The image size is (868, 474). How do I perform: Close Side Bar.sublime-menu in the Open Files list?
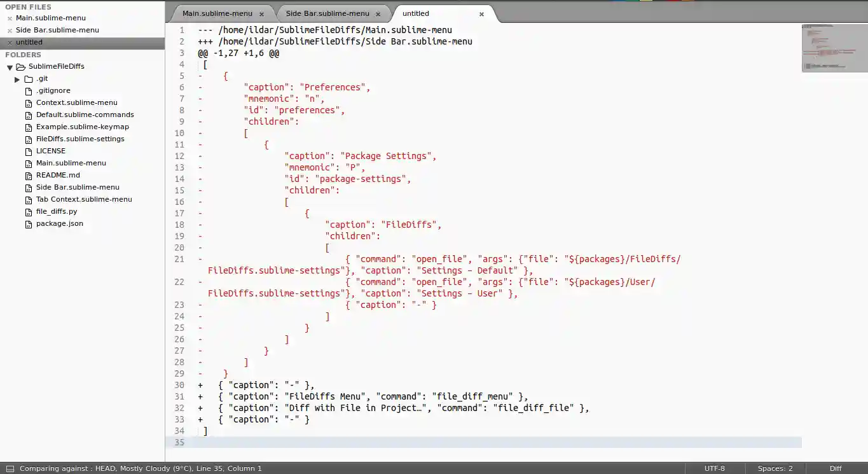(10, 31)
